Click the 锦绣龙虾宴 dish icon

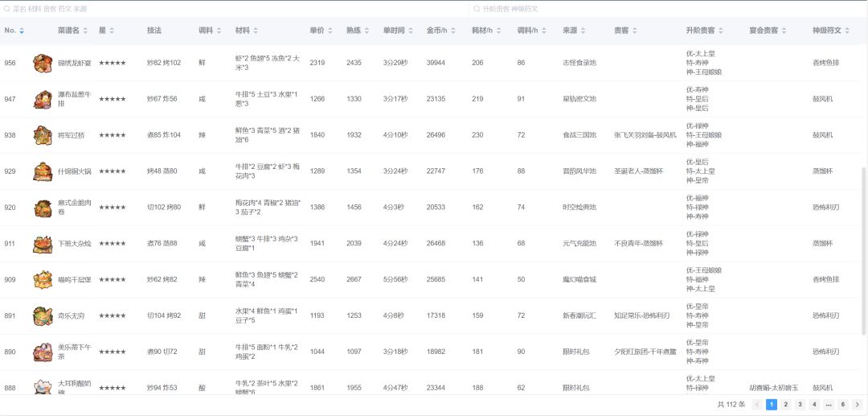[x=43, y=63]
